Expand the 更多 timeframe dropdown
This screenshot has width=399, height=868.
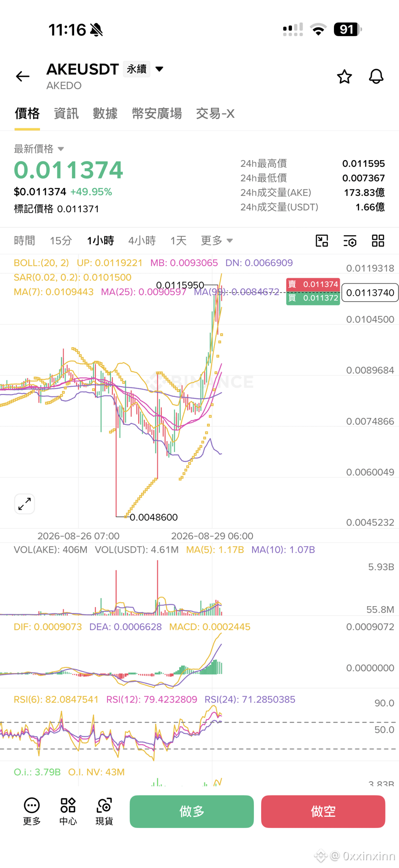click(x=217, y=241)
